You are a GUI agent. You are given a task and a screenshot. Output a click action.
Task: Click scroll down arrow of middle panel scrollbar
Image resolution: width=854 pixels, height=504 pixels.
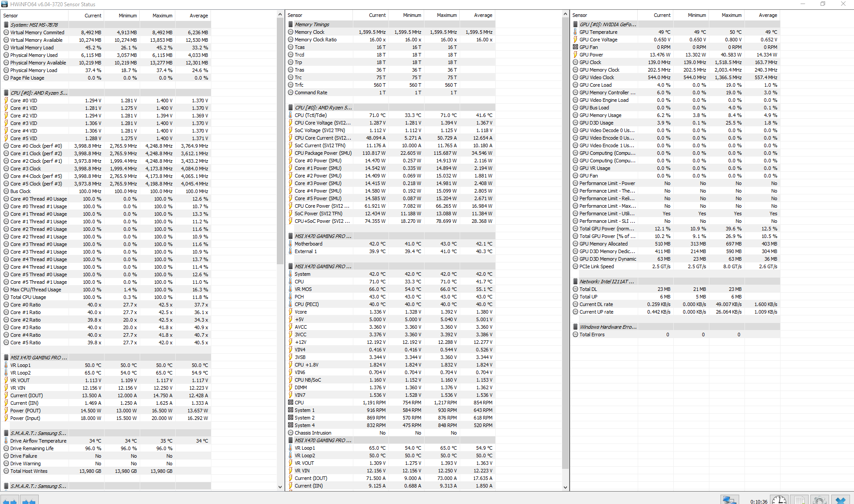(x=565, y=487)
